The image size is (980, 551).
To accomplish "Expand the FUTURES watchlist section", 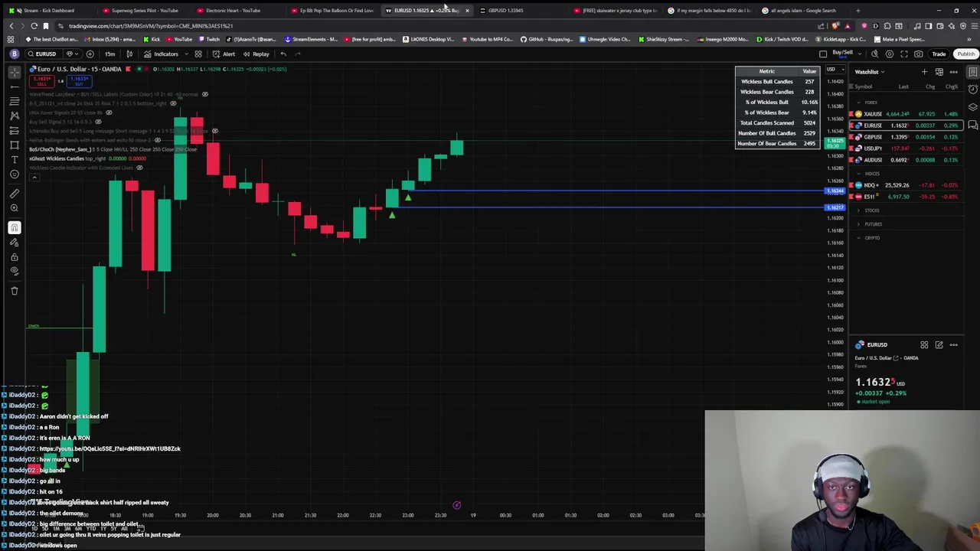I will 858,224.
